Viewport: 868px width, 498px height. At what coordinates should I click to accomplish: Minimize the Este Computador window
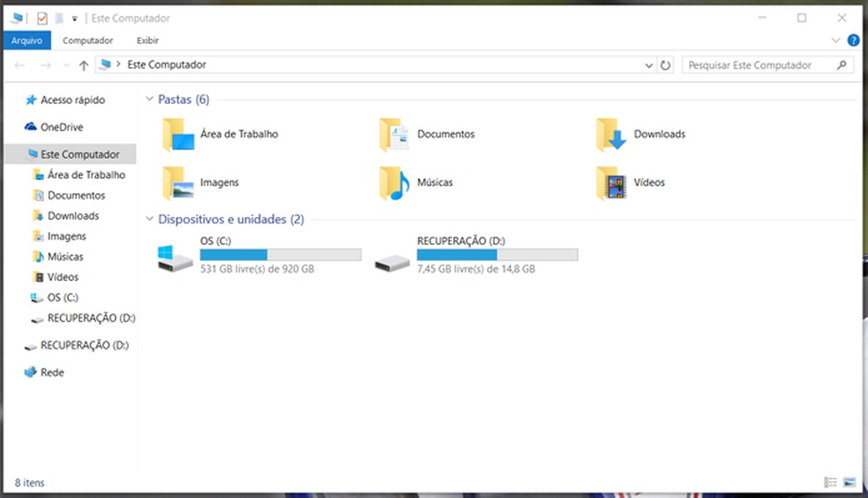762,18
